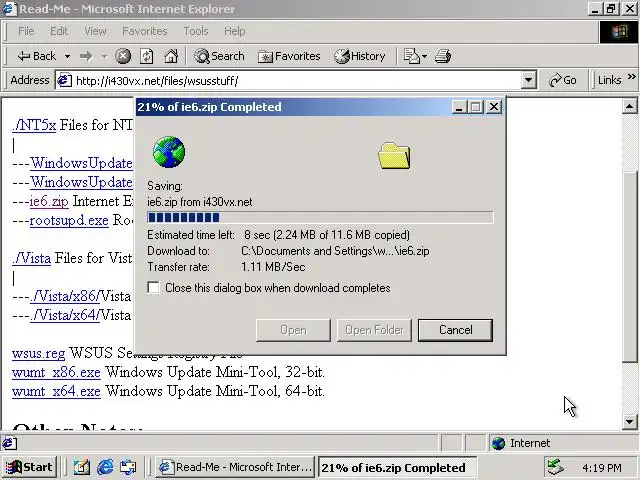Open the ./NT5x link
This screenshot has width=640, height=480.
coord(34,125)
